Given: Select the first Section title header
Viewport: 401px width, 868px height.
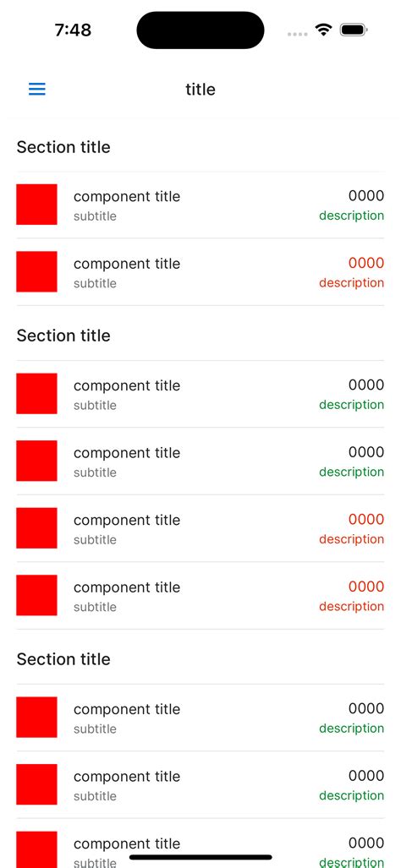Looking at the screenshot, I should (63, 147).
